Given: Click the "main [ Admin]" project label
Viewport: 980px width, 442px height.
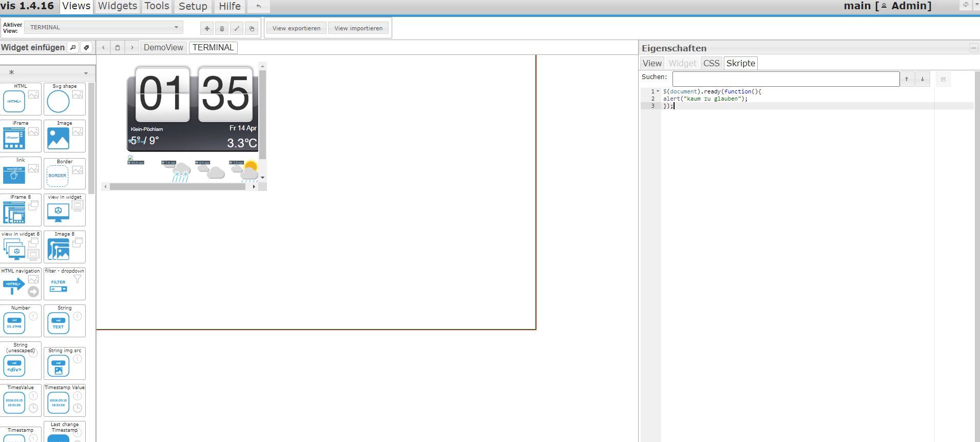Looking at the screenshot, I should pos(888,6).
